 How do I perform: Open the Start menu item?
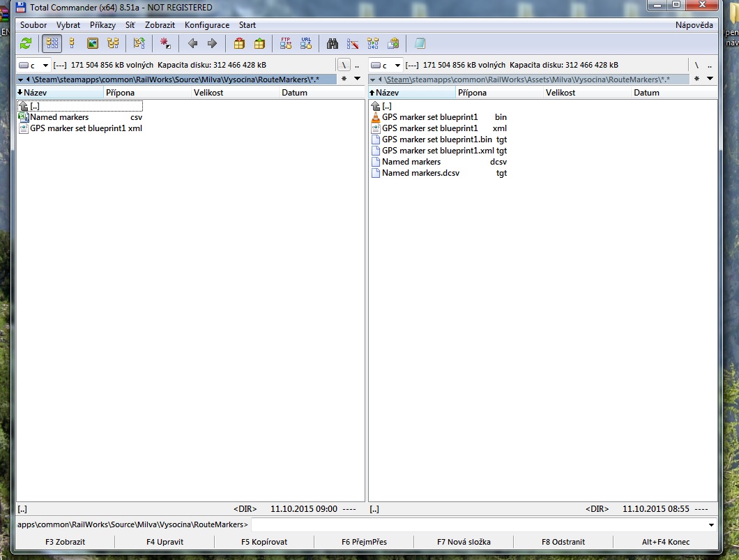(x=247, y=25)
